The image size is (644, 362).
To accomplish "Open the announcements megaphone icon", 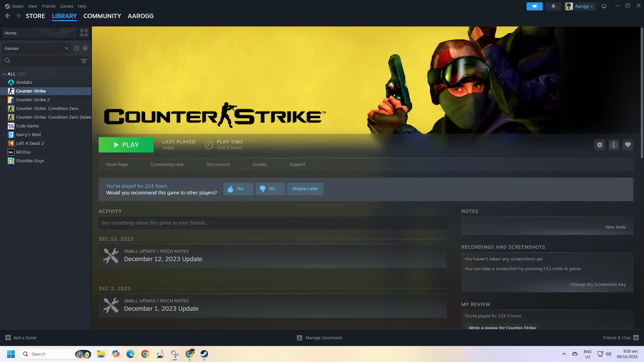I will point(534,6).
